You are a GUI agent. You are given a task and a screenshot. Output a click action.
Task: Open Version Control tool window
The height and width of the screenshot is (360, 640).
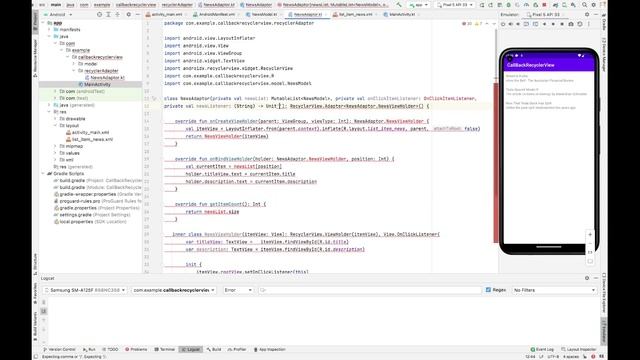tap(59, 349)
